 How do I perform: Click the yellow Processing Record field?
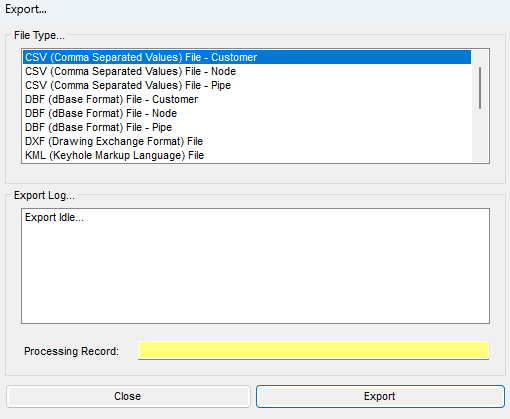[313, 350]
